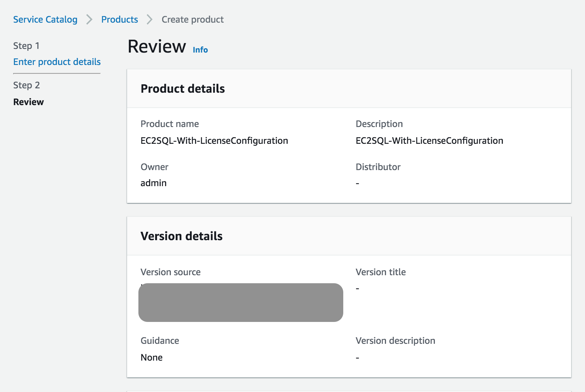
Task: Click the Create product breadcrumb text
Action: tap(192, 19)
